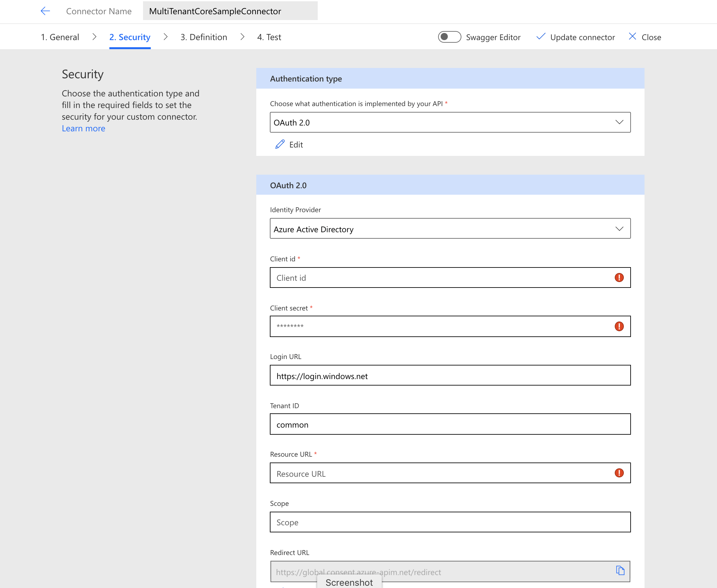Copy the Redirect URL using the copy icon

[620, 571]
